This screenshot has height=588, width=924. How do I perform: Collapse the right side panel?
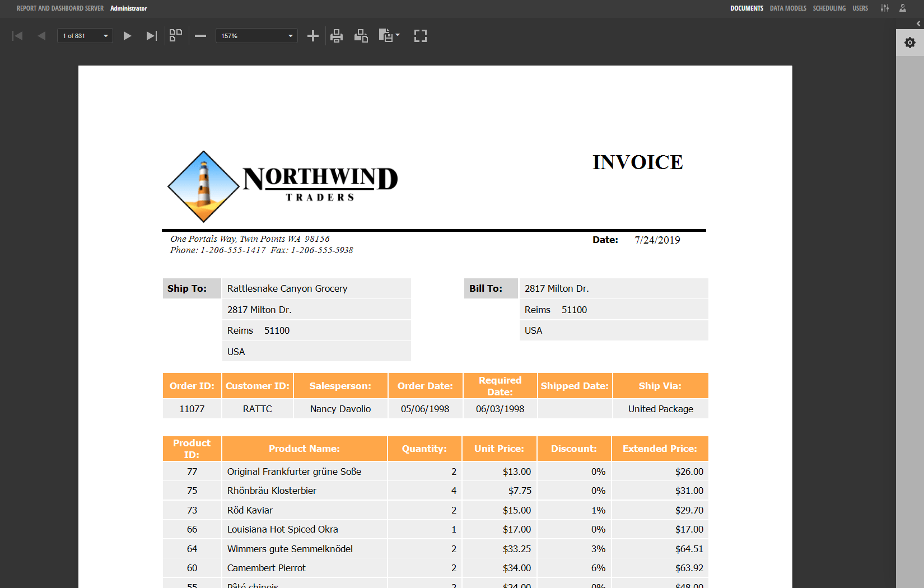(x=920, y=24)
